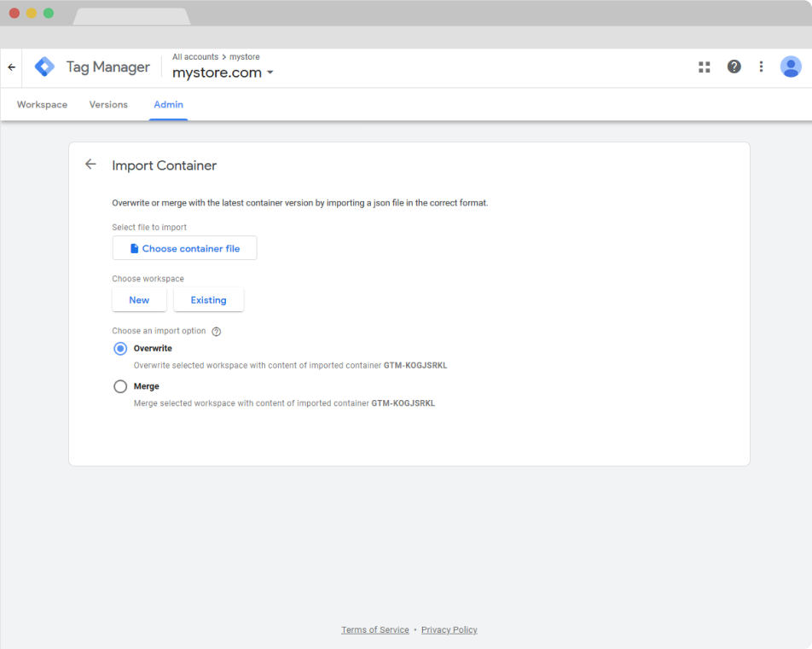The width and height of the screenshot is (812, 649).
Task: Switch to the Workspace tab
Action: coord(42,105)
